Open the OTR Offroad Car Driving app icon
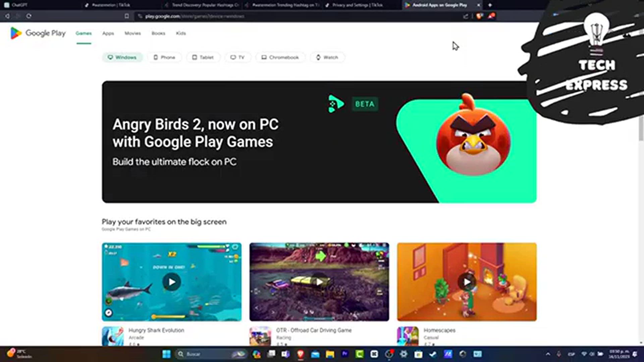 point(260,336)
